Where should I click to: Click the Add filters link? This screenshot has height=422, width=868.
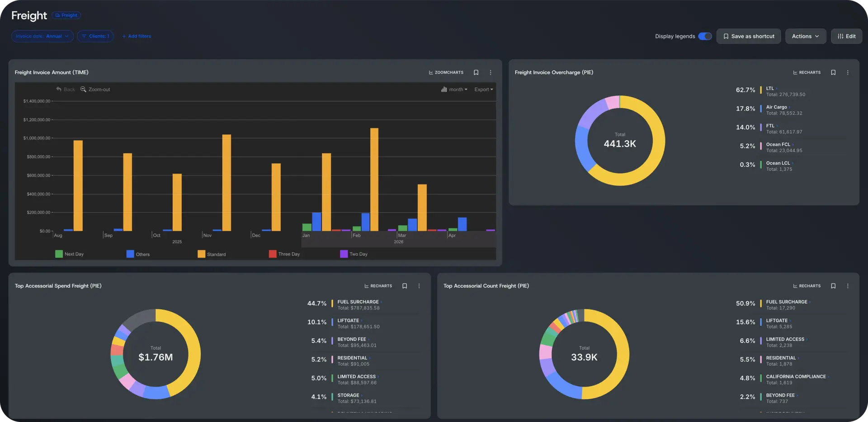137,36
